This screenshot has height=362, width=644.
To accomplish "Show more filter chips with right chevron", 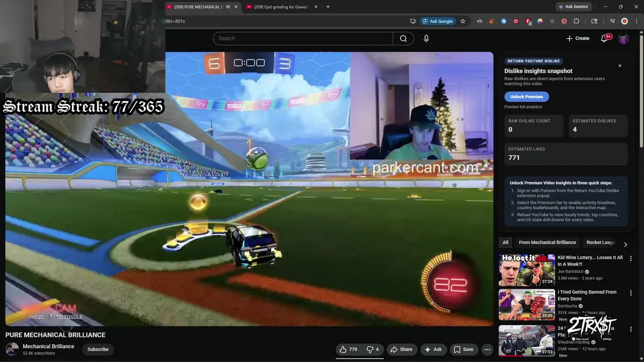I will (625, 244).
